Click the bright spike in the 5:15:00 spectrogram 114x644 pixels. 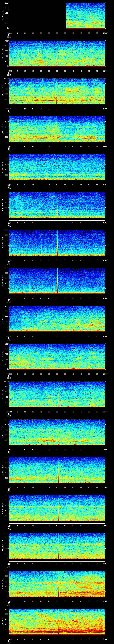tap(57, 243)
